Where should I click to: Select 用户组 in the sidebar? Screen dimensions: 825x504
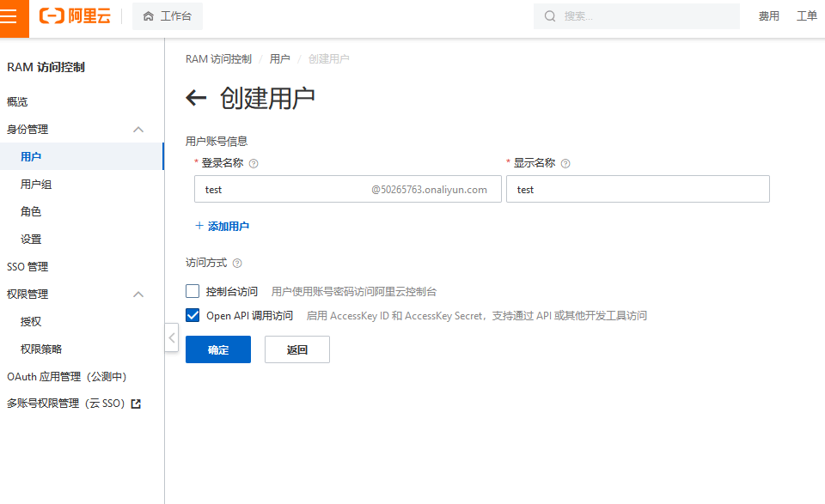pos(36,185)
